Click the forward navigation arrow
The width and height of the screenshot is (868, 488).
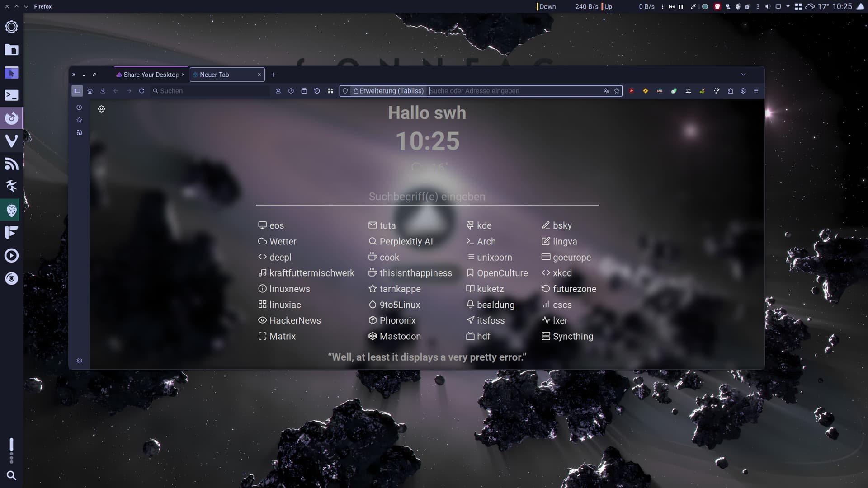click(129, 91)
